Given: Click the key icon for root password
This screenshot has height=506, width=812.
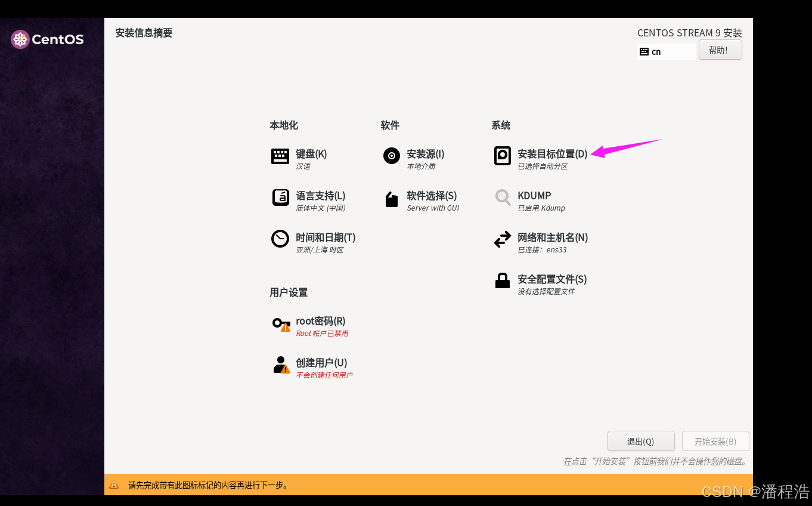Looking at the screenshot, I should click(281, 324).
